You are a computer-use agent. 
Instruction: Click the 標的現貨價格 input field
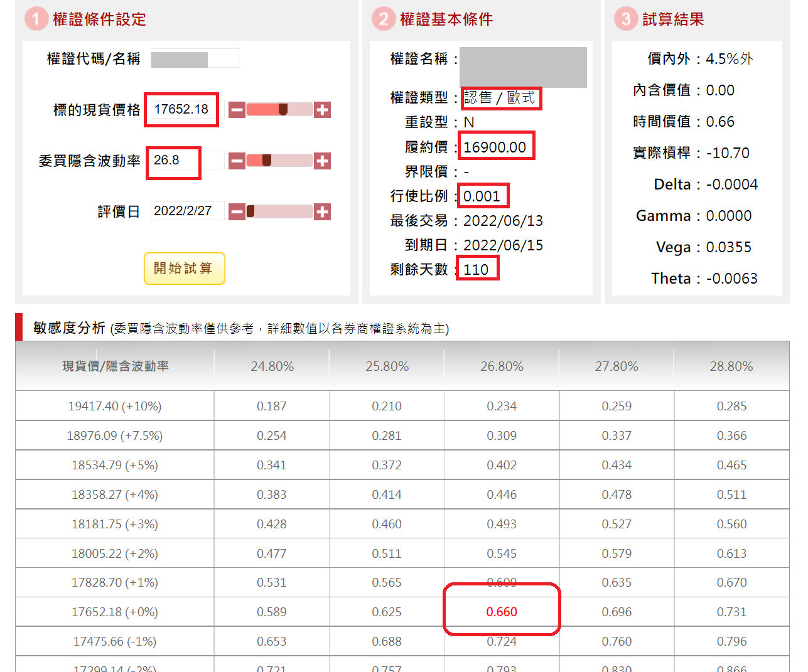(186, 109)
